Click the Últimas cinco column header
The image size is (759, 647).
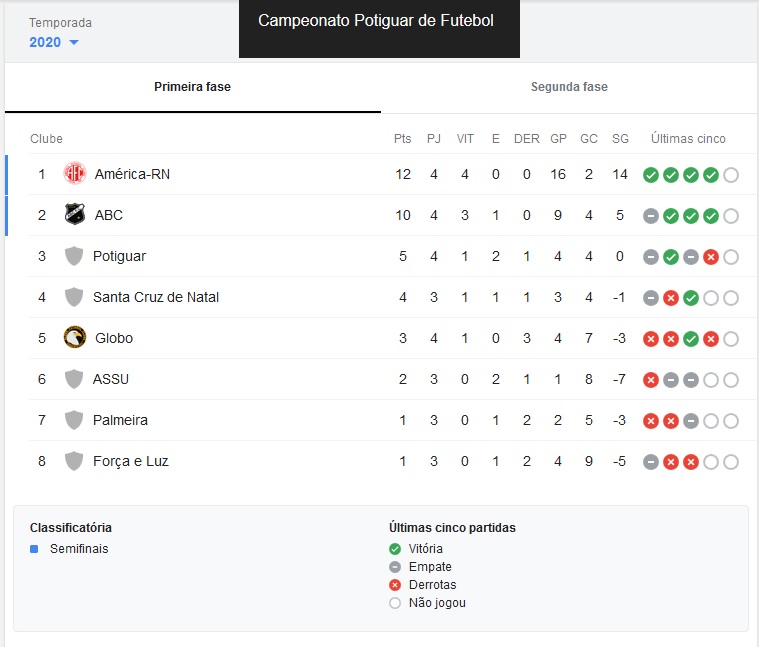pyautogui.click(x=688, y=139)
